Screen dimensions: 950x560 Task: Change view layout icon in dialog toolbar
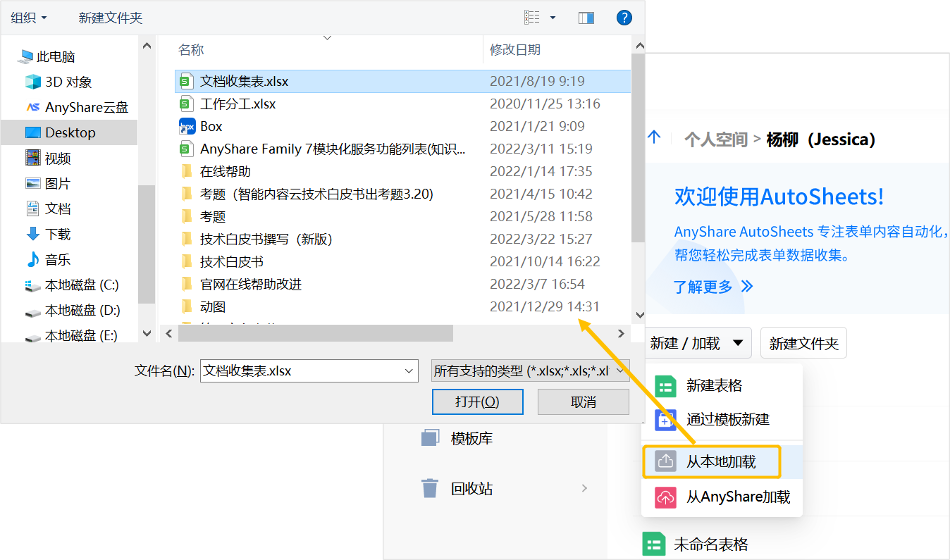coord(532,18)
